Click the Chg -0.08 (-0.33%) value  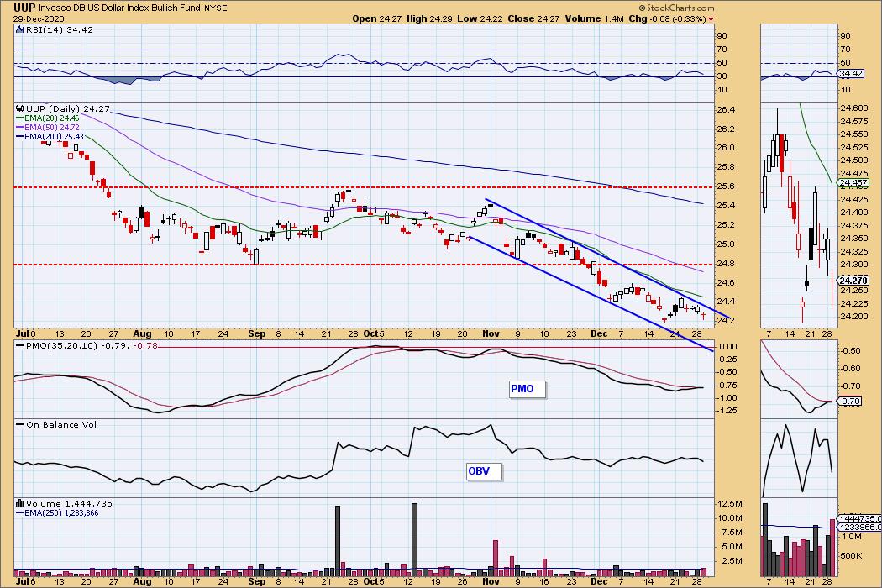667,18
